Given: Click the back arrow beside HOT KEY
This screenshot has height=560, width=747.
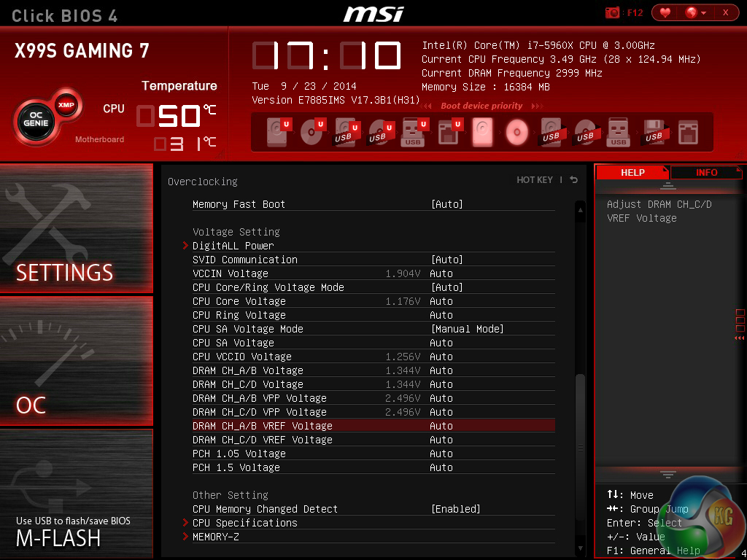Looking at the screenshot, I should coord(574,180).
